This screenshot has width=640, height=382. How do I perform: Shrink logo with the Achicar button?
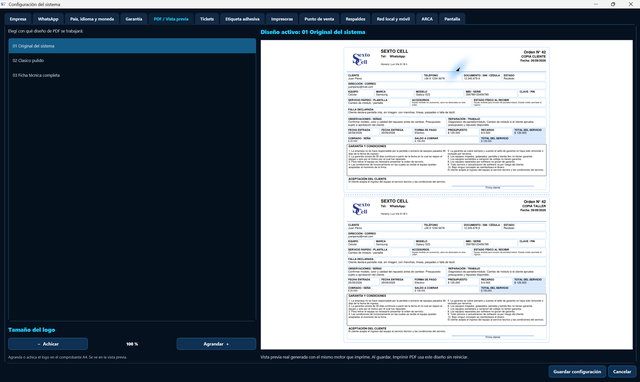(x=48, y=344)
